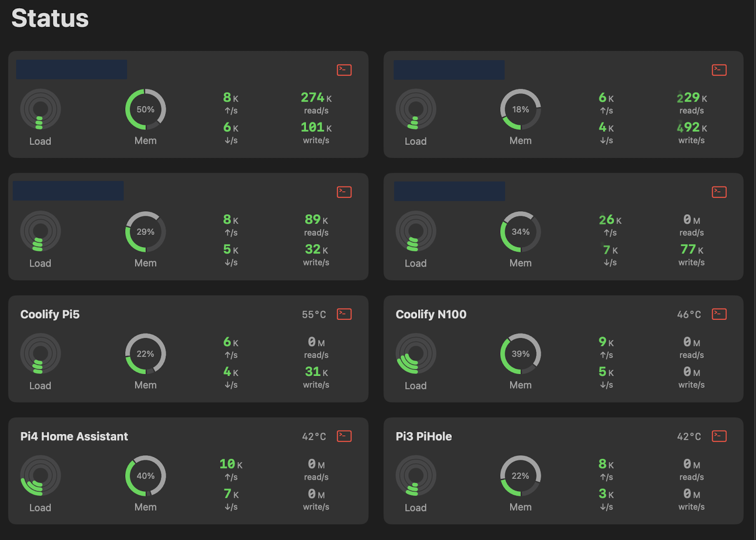Image resolution: width=756 pixels, height=540 pixels.
Task: Open terminal on the 34% memory card
Action: pyautogui.click(x=719, y=192)
